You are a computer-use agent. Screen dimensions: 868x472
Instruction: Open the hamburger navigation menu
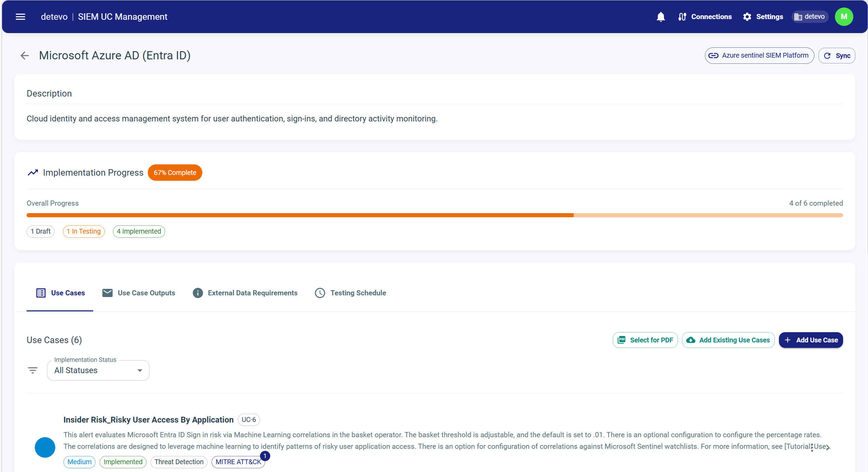pos(20,16)
